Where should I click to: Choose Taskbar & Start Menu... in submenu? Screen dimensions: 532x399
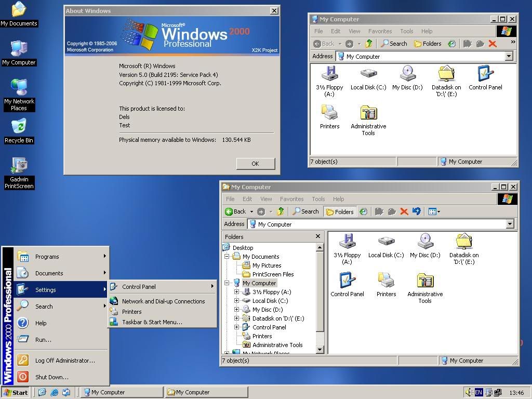[x=163, y=322]
